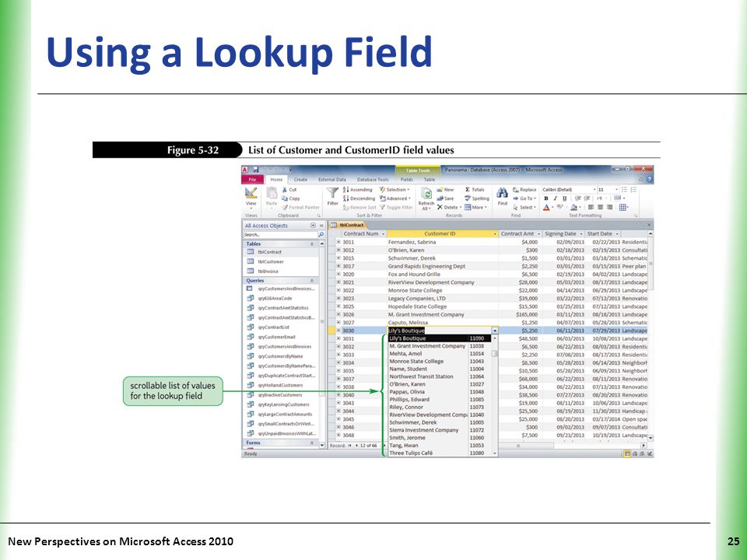This screenshot has width=747, height=560.
Task: Sort records Descending
Action: pyautogui.click(x=359, y=198)
